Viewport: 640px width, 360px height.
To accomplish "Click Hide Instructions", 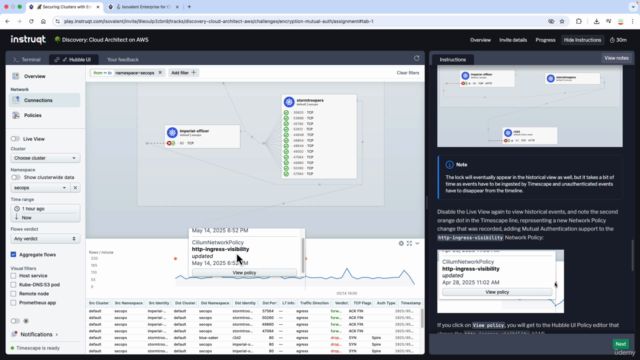I will 582,40.
